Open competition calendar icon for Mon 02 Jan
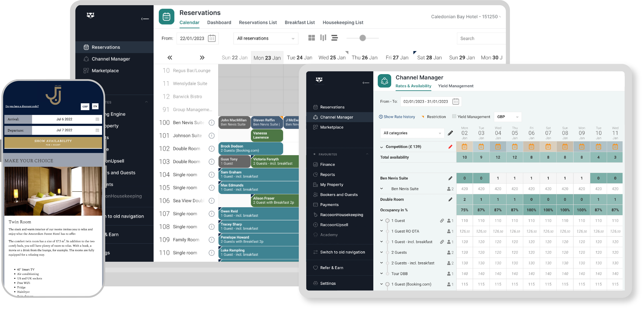Screen dimensions: 644x310 tap(464, 147)
